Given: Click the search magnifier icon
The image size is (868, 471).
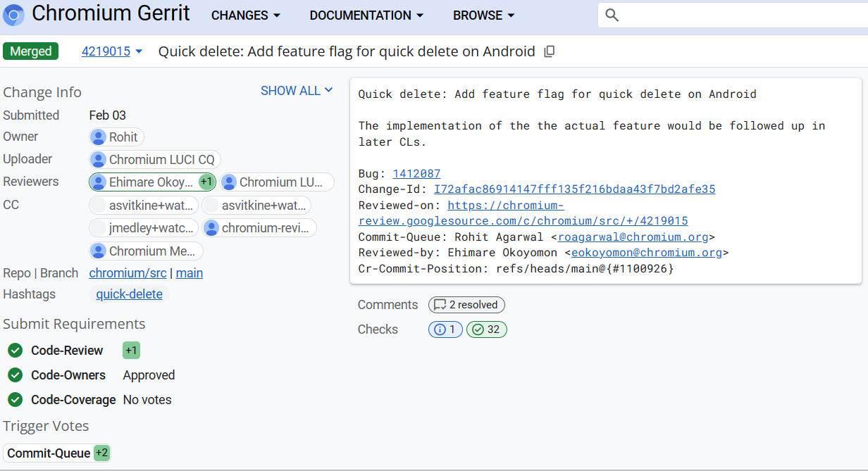Looking at the screenshot, I should tap(612, 15).
